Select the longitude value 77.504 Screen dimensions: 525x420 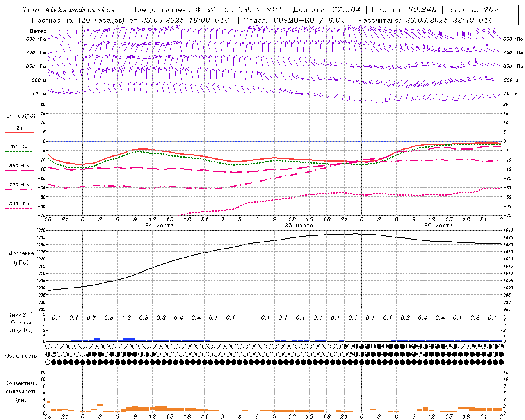tap(347, 10)
